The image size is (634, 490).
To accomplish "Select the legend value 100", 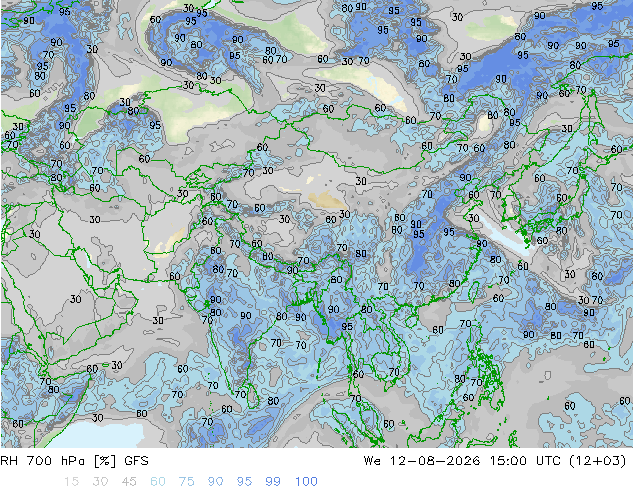I will 306,482.
